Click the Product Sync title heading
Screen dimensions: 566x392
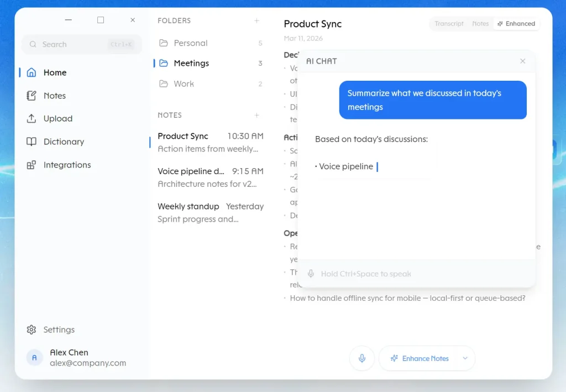pos(313,24)
